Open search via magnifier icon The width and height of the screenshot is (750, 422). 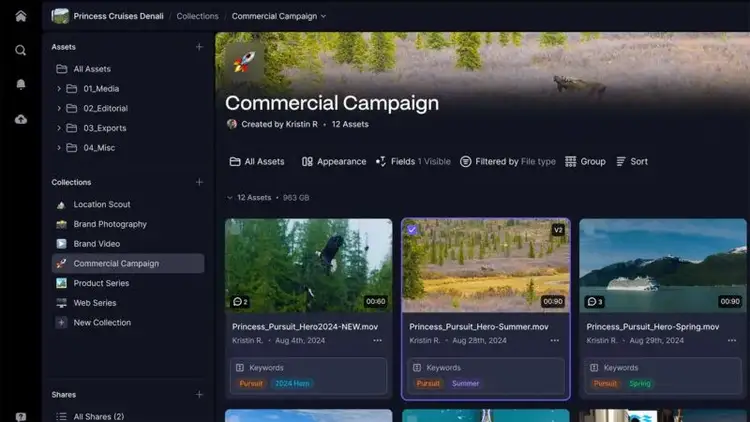coord(20,50)
